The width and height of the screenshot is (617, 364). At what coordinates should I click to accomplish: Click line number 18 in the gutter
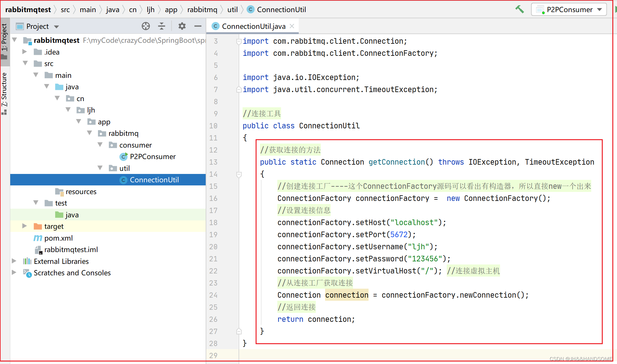coord(213,223)
